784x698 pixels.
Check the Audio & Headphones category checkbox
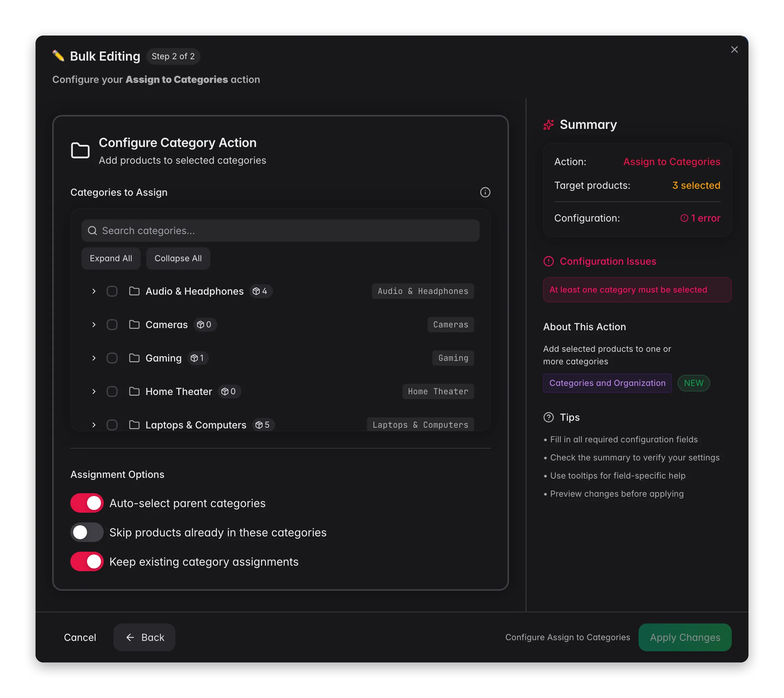tap(112, 291)
